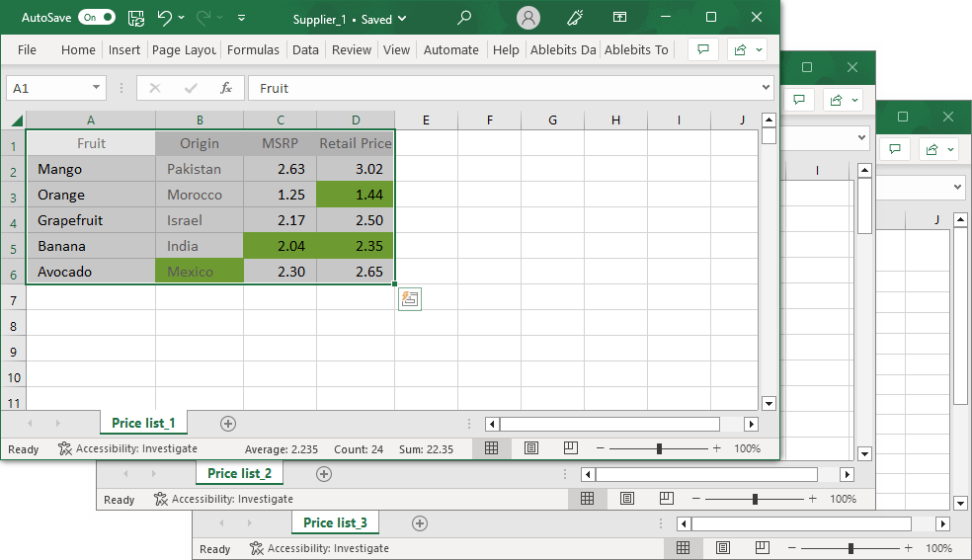Screen dimensions: 972x560
Task: Click Ribbon Display Options icon
Action: pyautogui.click(x=619, y=18)
